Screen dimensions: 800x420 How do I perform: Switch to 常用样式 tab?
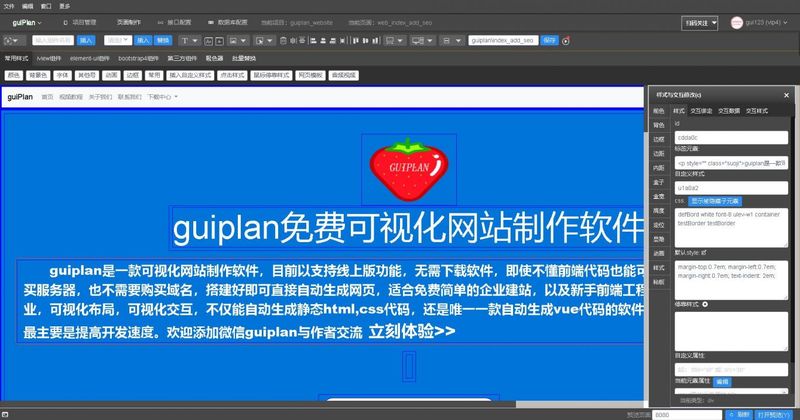tap(16, 59)
